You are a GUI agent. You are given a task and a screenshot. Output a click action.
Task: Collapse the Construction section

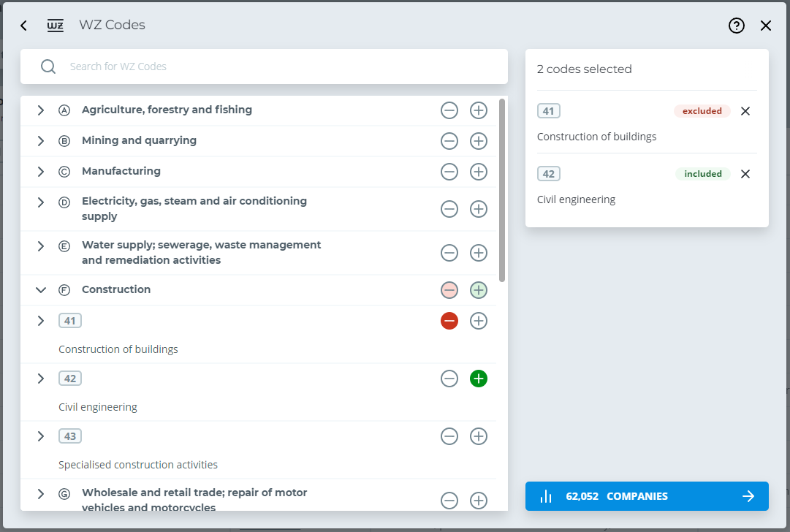pyautogui.click(x=40, y=290)
